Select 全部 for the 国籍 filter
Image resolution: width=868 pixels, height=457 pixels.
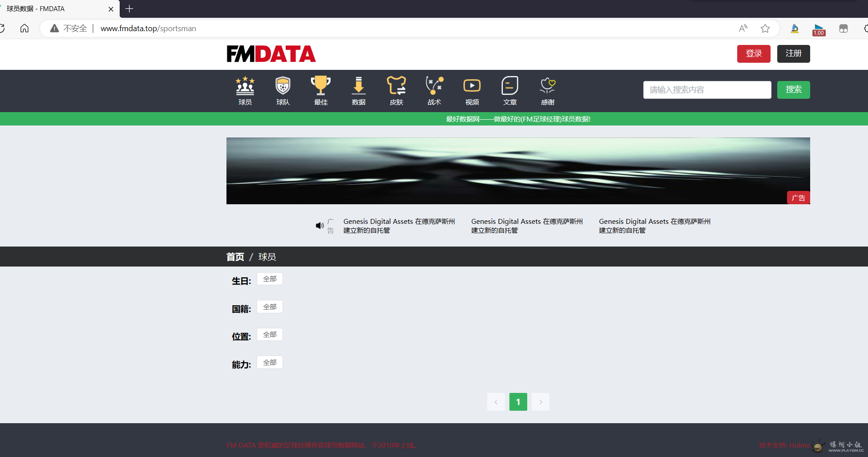click(x=270, y=307)
